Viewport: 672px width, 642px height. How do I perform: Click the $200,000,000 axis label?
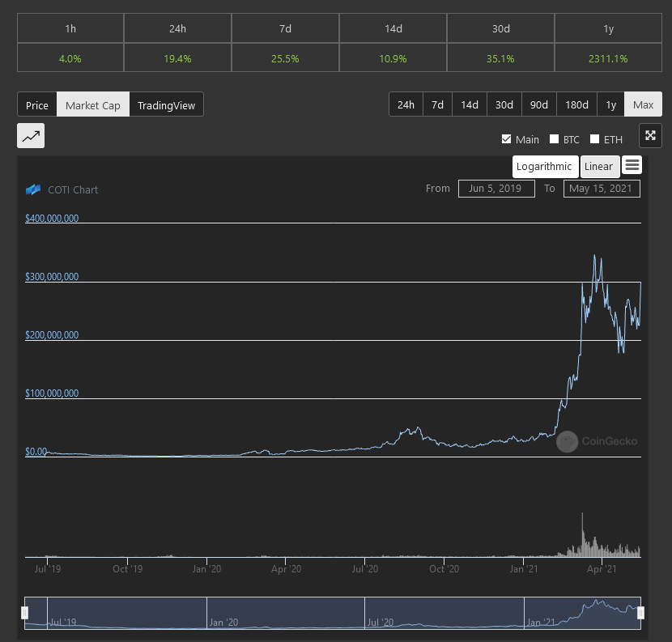click(x=52, y=335)
